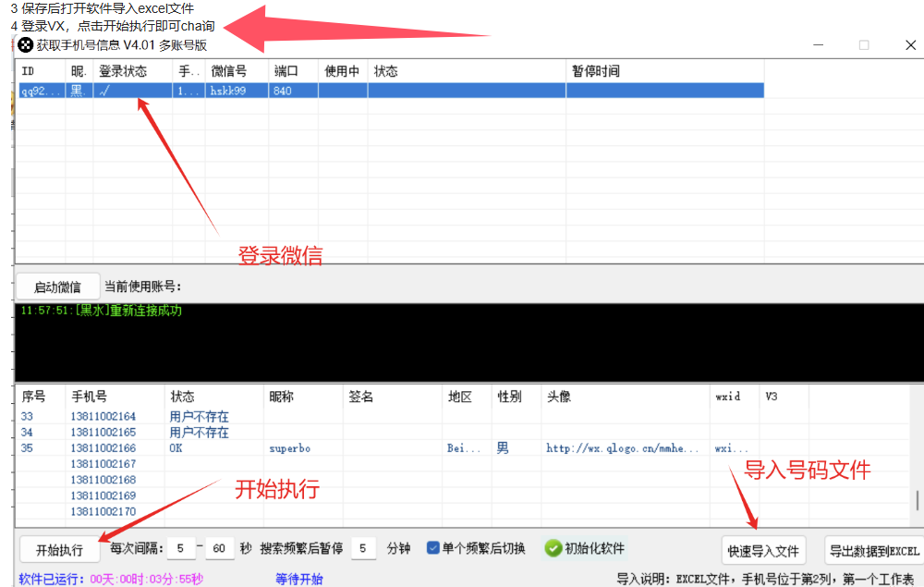The image size is (924, 587).
Task: Maximize the application window
Action: point(864,44)
